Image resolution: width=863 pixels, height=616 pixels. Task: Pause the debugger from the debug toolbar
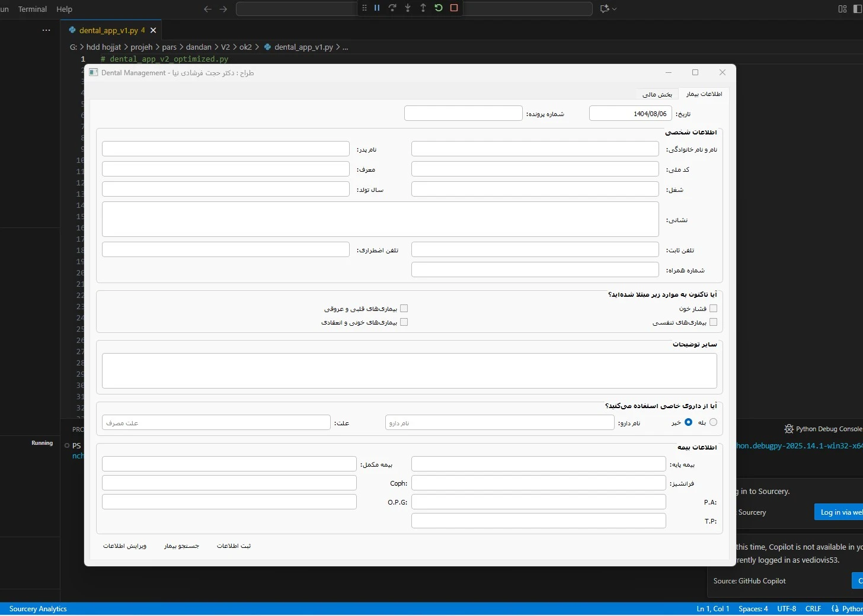click(377, 8)
